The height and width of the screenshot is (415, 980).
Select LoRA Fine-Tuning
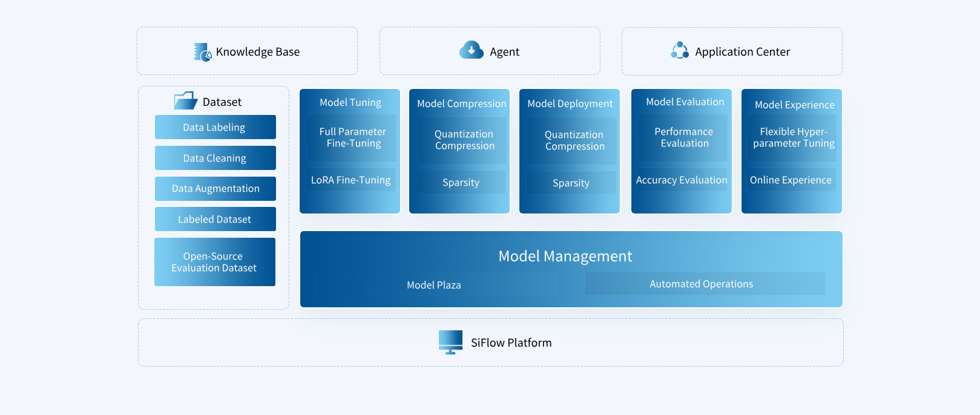pos(351,180)
